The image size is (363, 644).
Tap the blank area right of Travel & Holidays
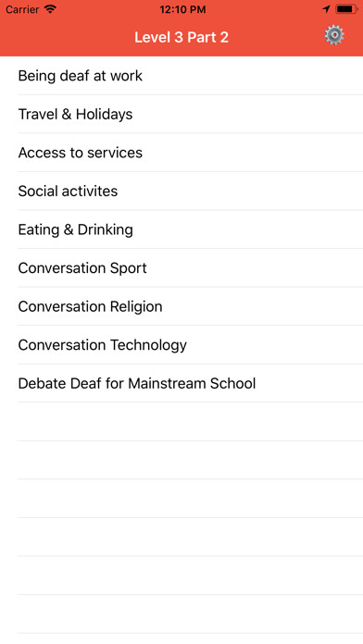coord(248,114)
